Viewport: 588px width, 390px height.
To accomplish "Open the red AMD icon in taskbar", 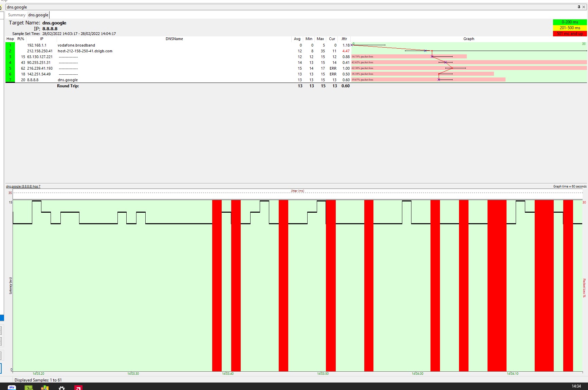I will 78,388.
